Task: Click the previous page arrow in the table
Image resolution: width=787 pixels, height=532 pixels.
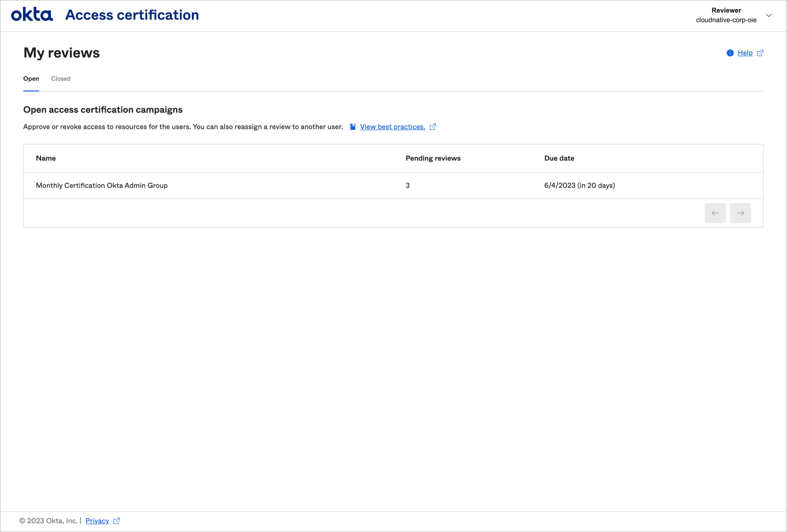Action: (715, 213)
